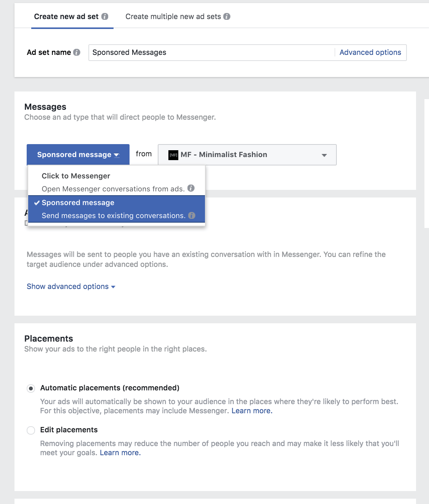Screen dimensions: 429x504
Task: Click info icon beside Create new ad set
Action: 105,16
